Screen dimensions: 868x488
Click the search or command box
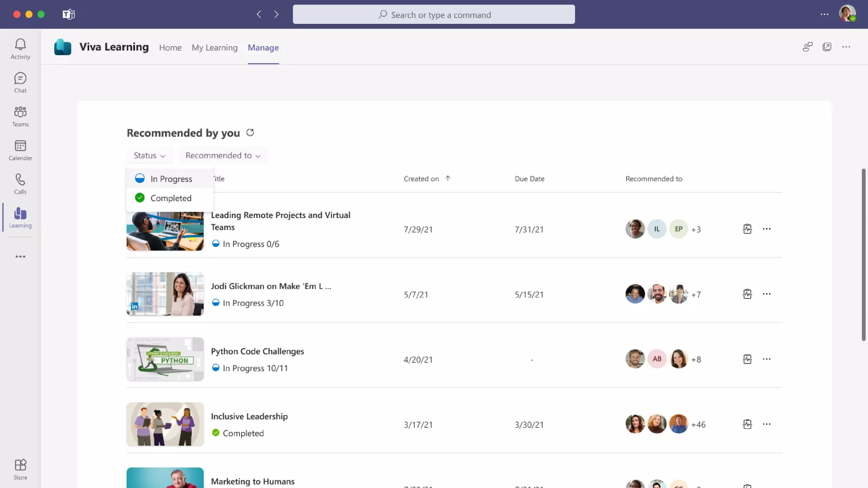coord(434,15)
